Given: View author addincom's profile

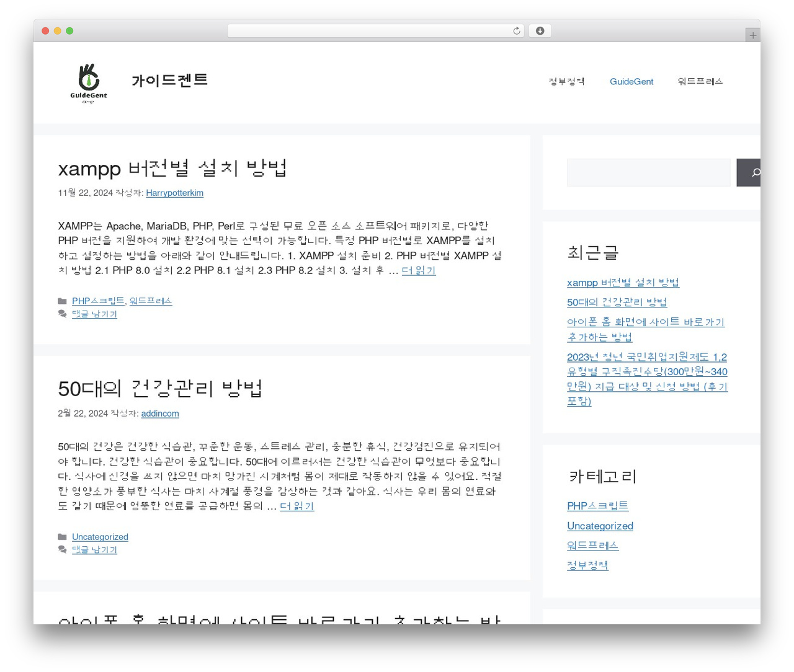Looking at the screenshot, I should (x=160, y=413).
